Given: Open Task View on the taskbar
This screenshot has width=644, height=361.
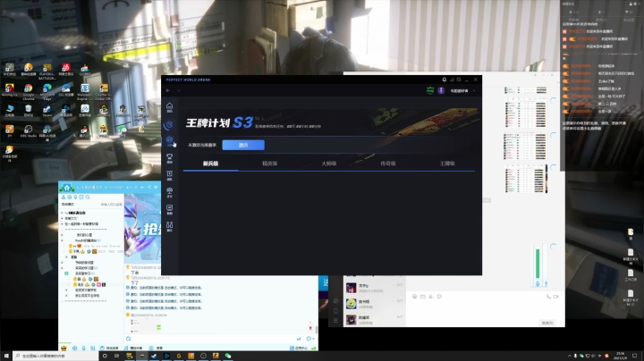Looking at the screenshot, I should (x=116, y=356).
